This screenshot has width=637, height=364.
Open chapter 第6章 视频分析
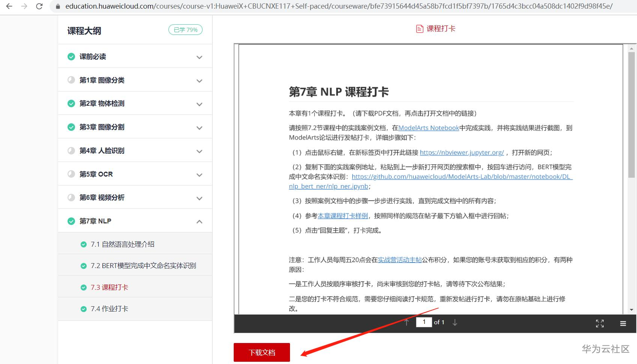(102, 198)
